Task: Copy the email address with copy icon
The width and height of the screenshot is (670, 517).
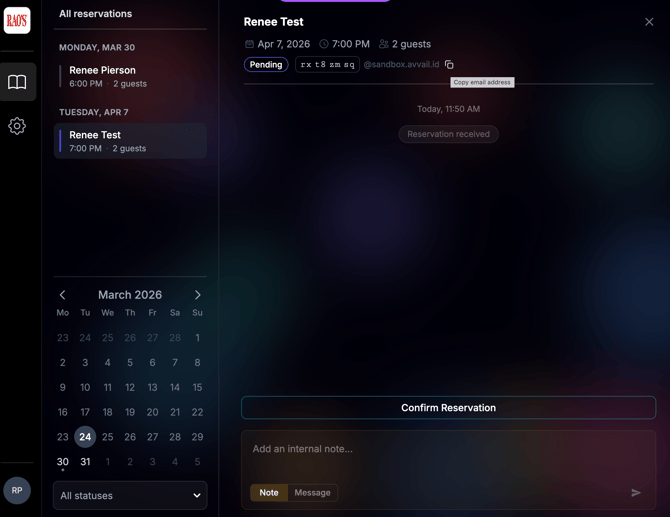Action: coord(449,65)
